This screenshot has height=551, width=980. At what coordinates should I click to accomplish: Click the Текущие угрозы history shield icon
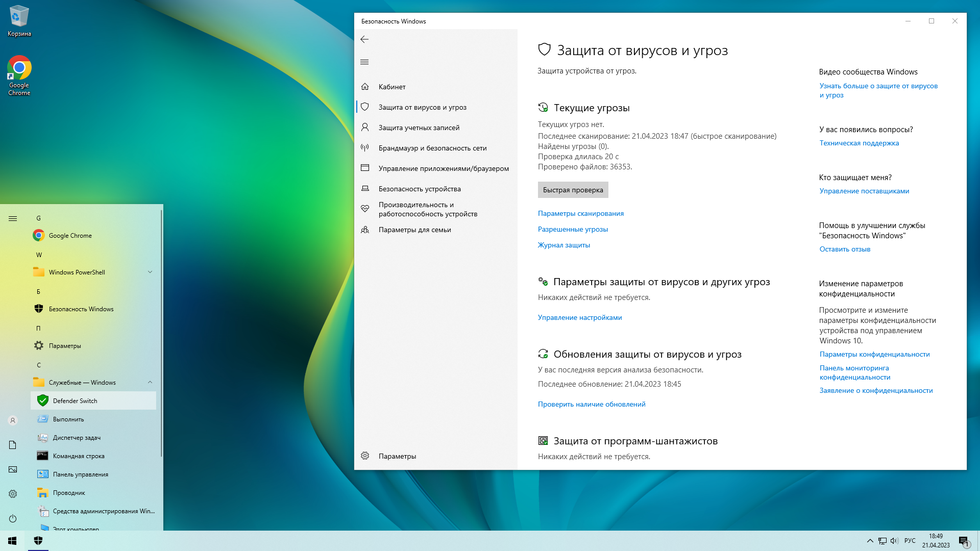(x=543, y=108)
